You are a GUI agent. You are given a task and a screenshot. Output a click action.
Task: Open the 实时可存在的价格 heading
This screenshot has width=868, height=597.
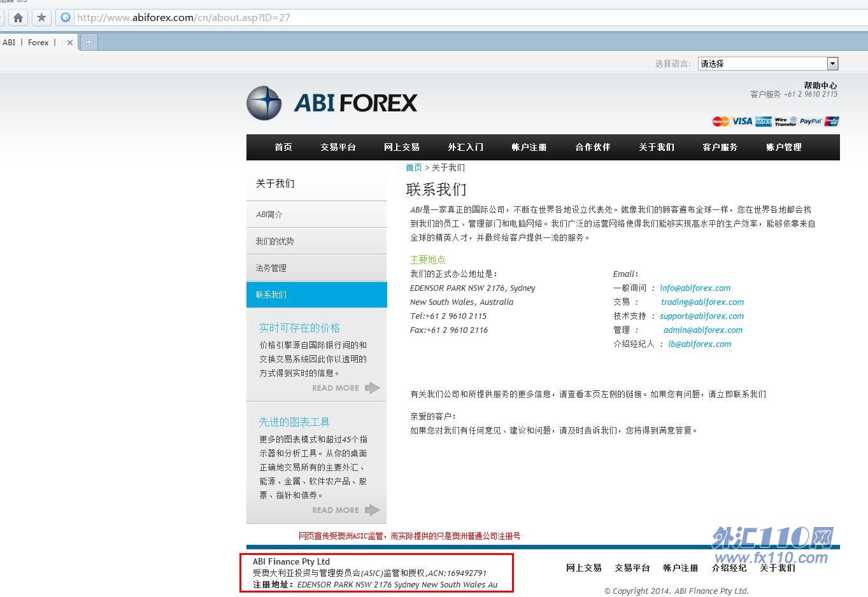tap(299, 328)
